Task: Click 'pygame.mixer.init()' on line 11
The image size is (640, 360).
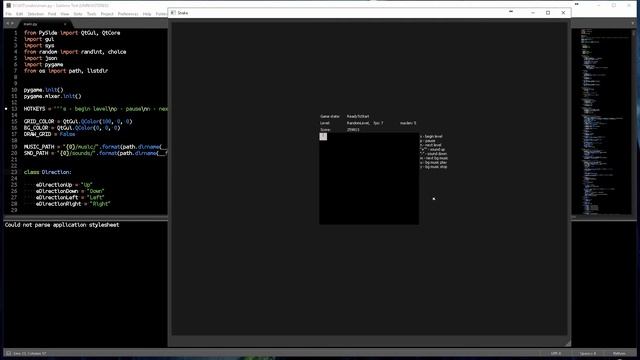Action: point(53,96)
